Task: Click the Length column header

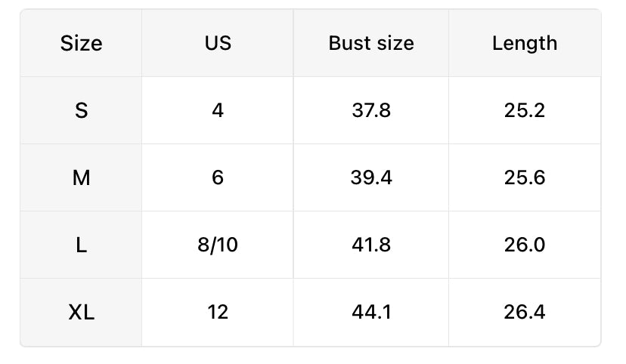Action: coord(525,43)
